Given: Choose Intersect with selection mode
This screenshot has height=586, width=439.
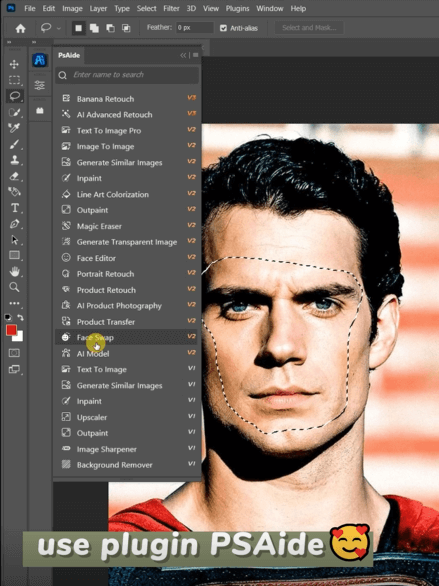Looking at the screenshot, I should (126, 28).
